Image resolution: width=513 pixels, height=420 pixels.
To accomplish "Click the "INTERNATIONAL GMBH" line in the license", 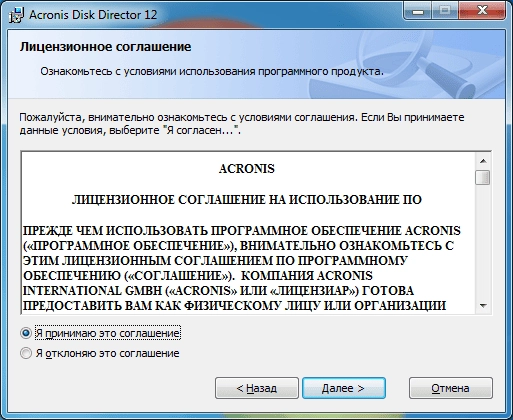I will coord(218,291).
